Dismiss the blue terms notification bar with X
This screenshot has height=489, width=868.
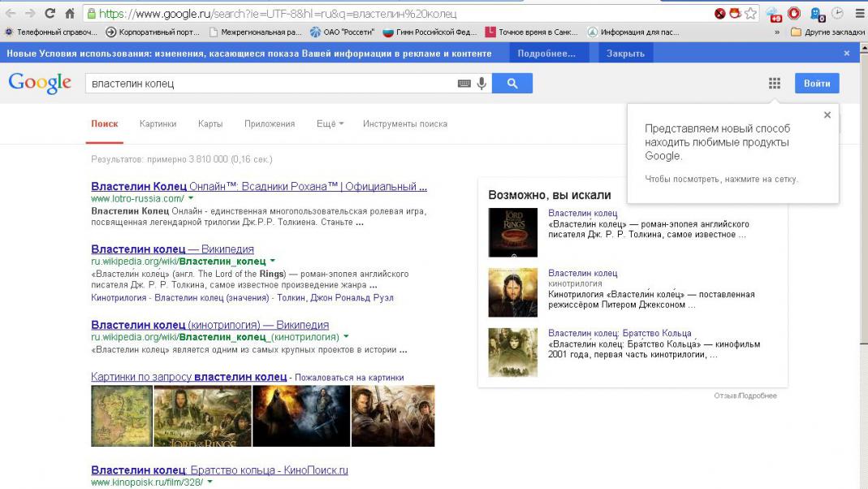(x=847, y=54)
